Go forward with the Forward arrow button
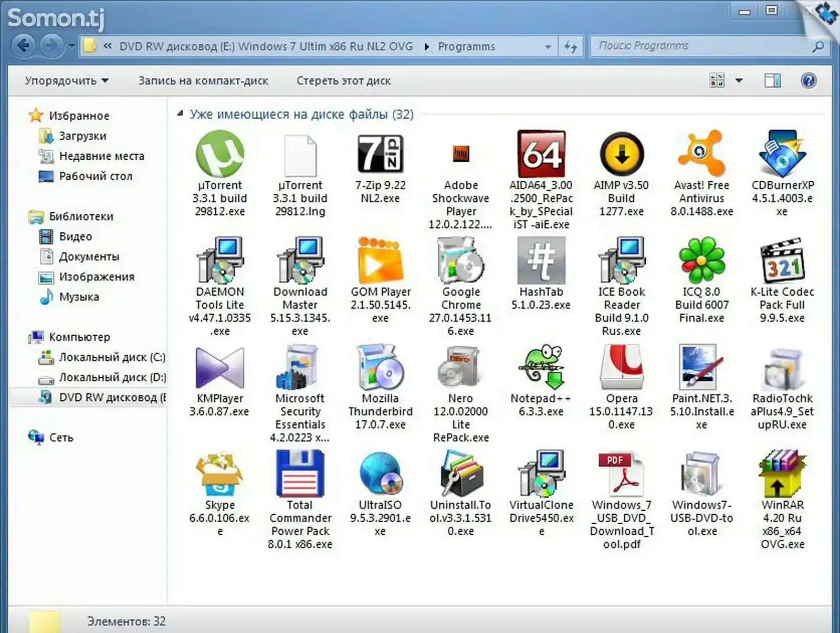Viewport: 840px width, 633px height. pos(51,46)
